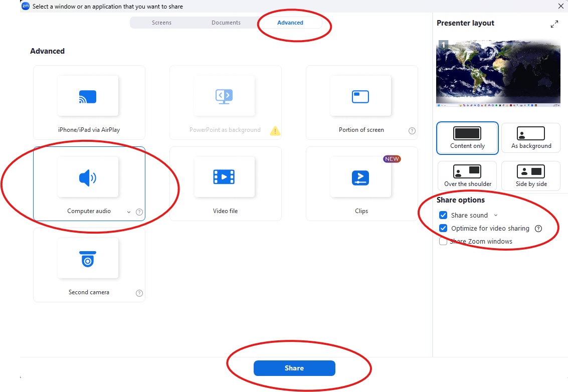Open help for Second camera
Screen dimensions: 568x392
(x=139, y=293)
